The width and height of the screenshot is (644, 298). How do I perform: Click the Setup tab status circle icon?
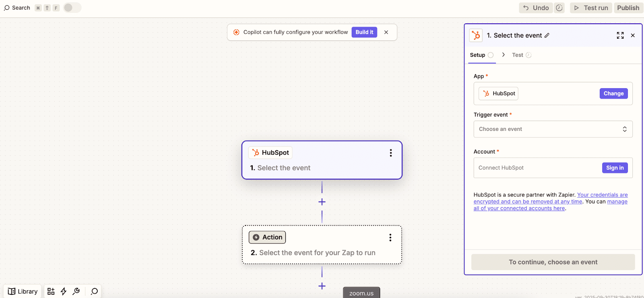(x=491, y=55)
